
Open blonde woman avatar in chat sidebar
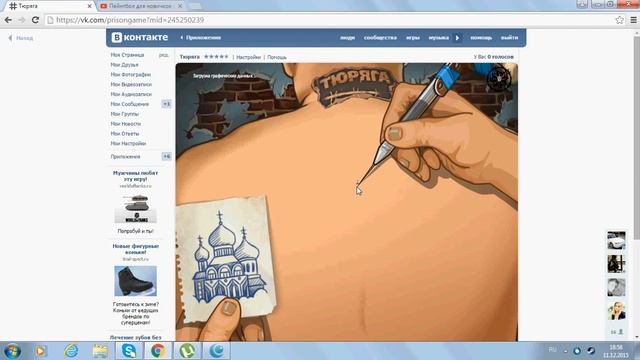pyautogui.click(x=616, y=311)
